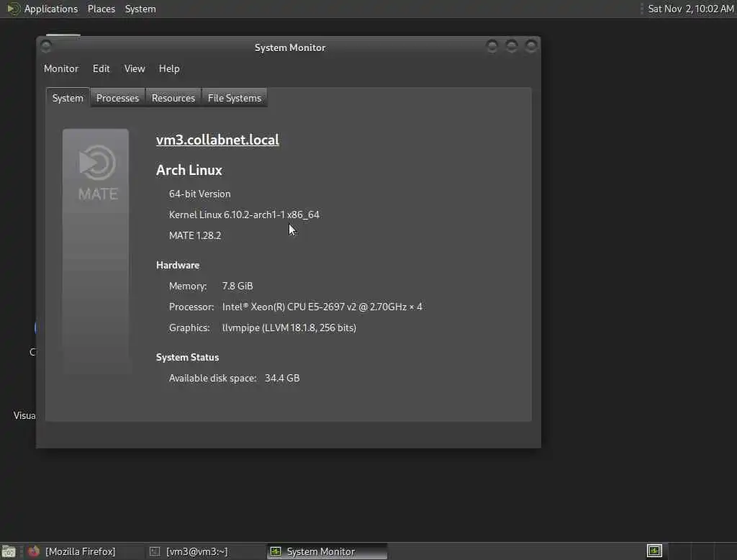Click the Arch Linux heading
The height and width of the screenshot is (560, 737).
(189, 170)
